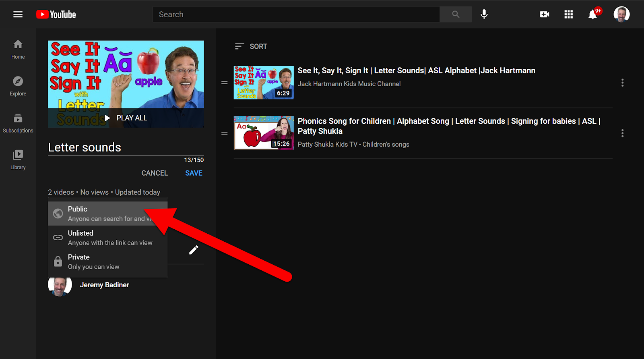Select Unlisted privacy option

[107, 238]
